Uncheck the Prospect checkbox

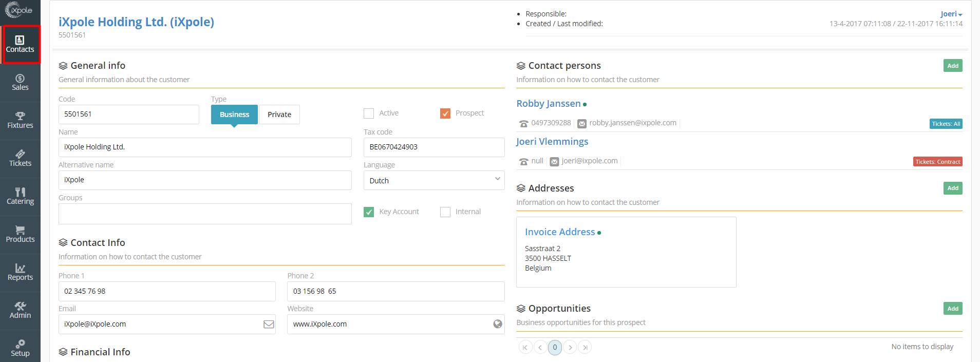click(445, 113)
